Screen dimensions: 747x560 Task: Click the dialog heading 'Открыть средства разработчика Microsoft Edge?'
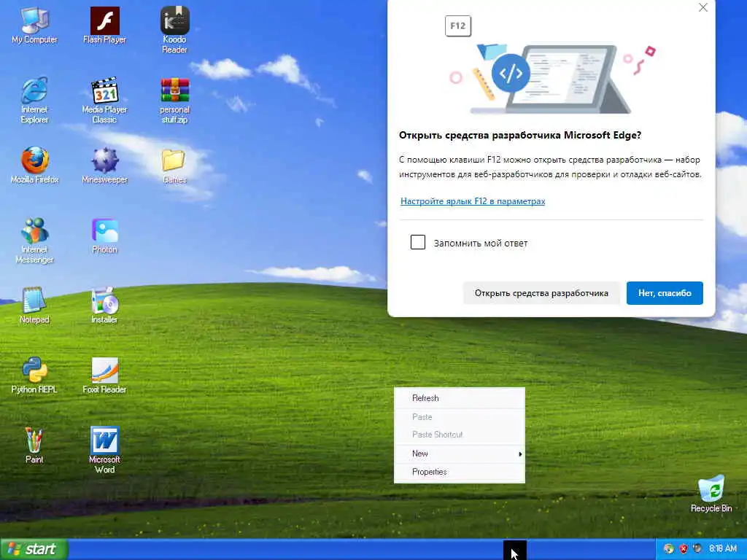point(519,135)
